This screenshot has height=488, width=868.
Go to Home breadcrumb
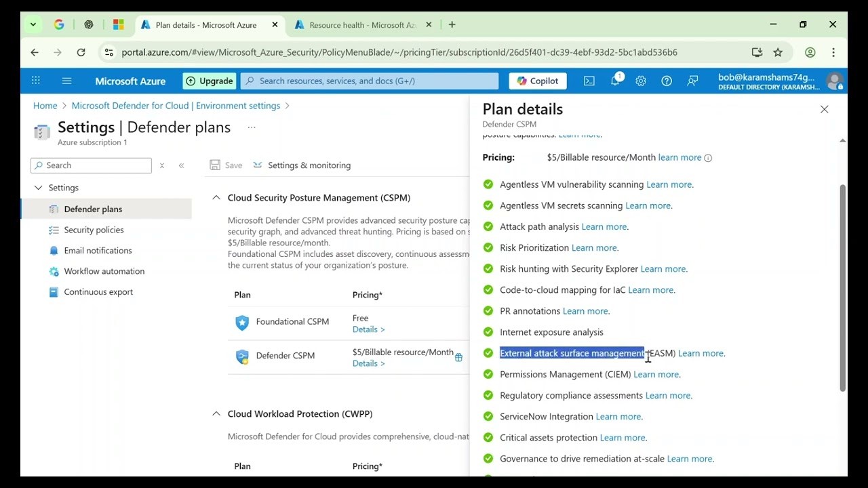click(45, 106)
